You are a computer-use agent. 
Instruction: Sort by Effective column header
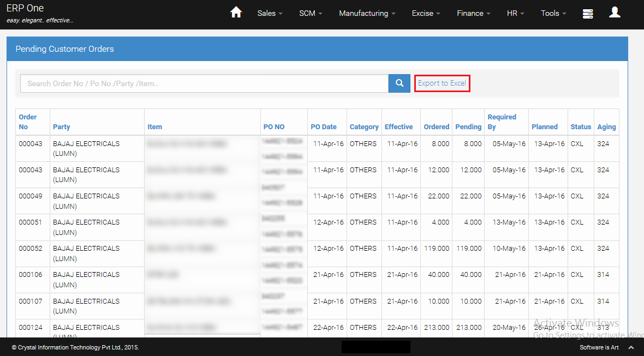399,126
